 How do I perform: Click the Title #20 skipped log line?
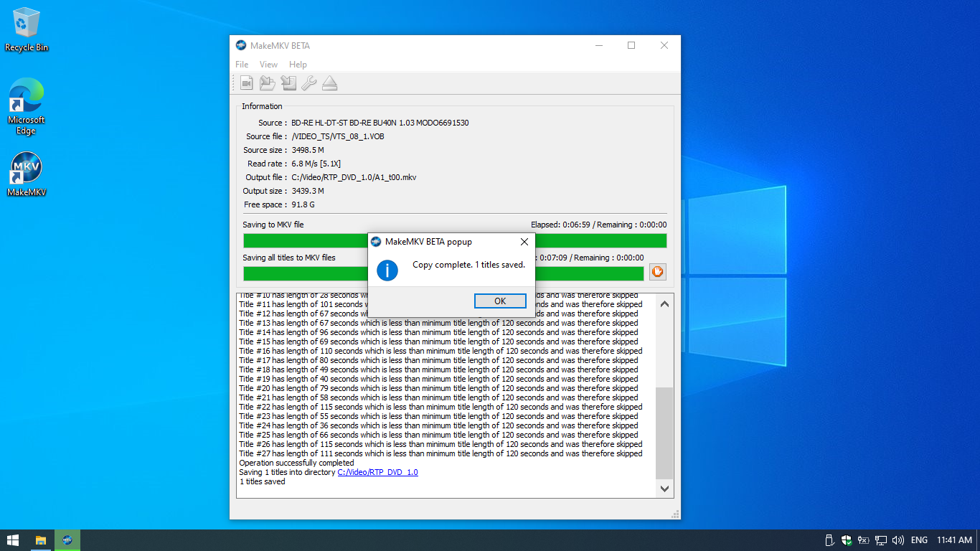pos(438,388)
